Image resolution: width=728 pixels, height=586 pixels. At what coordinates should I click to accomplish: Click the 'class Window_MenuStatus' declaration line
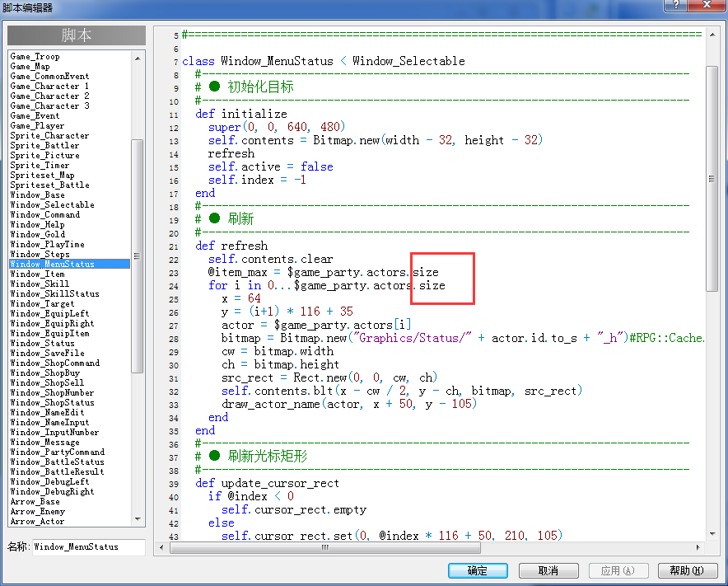pos(323,61)
